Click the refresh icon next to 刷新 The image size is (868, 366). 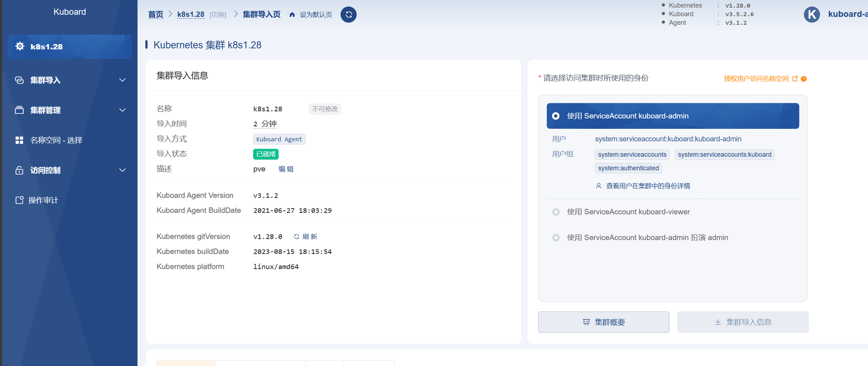point(296,237)
